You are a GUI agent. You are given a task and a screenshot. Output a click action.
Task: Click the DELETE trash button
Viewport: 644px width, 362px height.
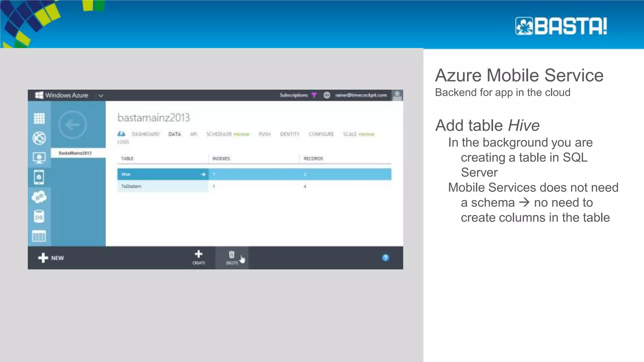point(232,258)
